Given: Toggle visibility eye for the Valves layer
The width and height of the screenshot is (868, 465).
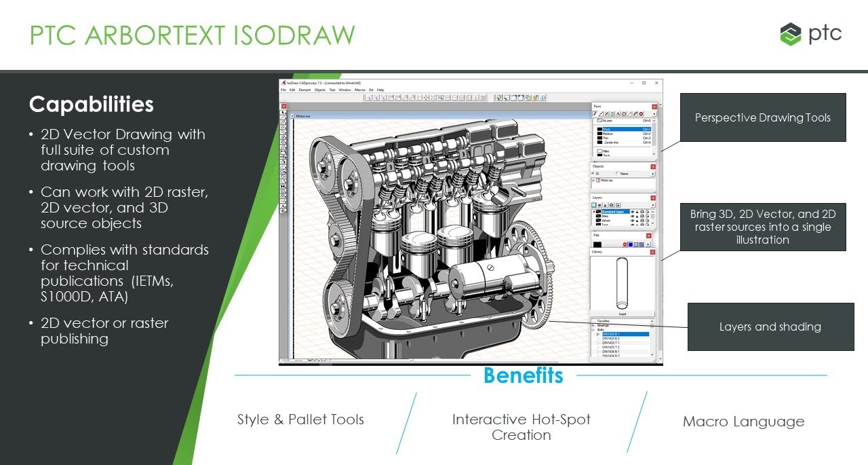Looking at the screenshot, I should click(632, 220).
